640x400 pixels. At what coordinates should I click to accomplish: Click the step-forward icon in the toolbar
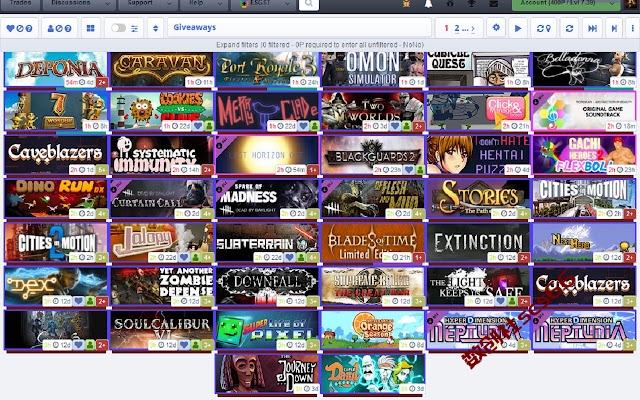tap(614, 28)
